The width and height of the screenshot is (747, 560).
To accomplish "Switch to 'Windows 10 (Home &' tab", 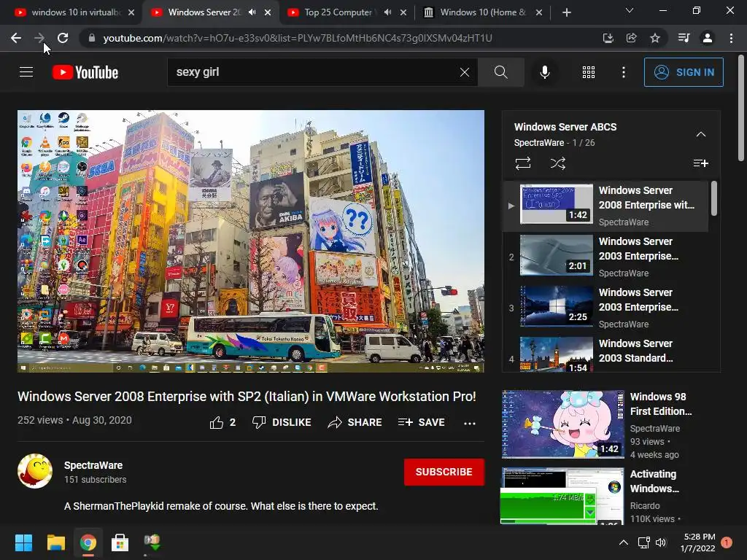I will [x=484, y=12].
